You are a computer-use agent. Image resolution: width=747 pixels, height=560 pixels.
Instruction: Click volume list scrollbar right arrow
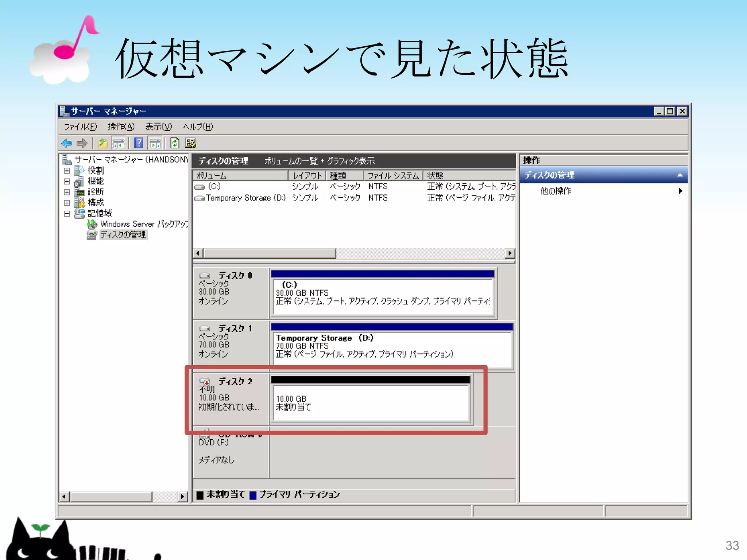pos(510,253)
